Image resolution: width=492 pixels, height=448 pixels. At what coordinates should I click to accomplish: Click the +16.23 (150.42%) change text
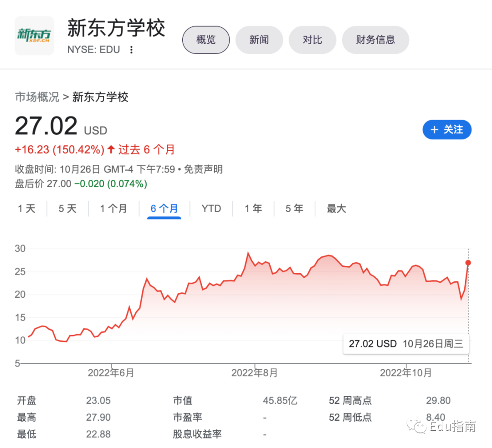[x=60, y=149]
